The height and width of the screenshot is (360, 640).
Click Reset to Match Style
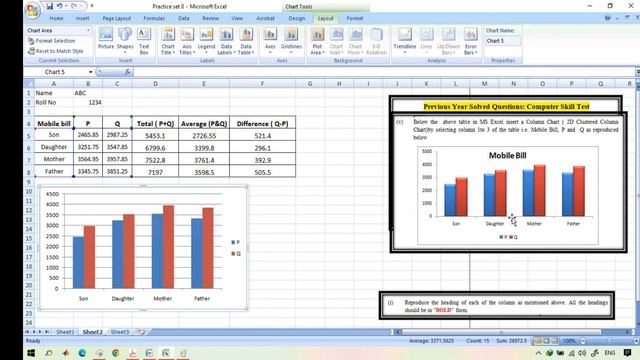[56, 51]
